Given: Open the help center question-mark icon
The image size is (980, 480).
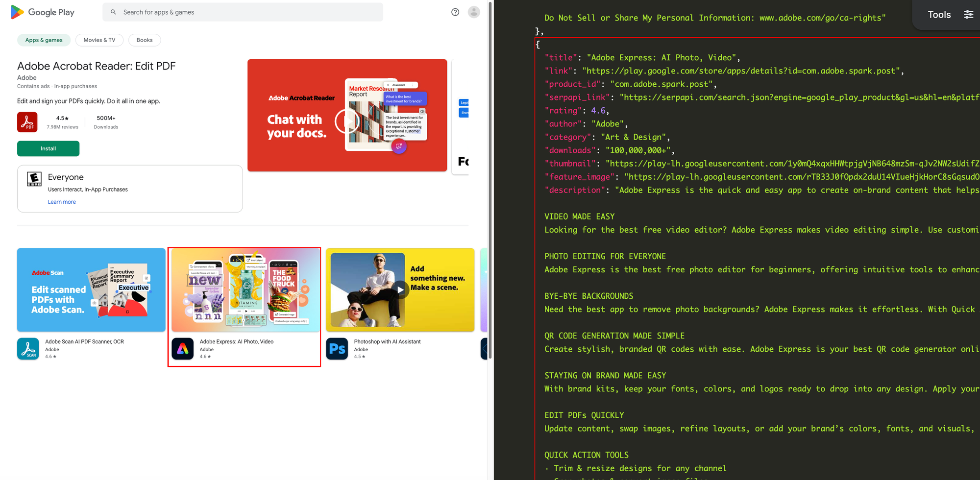Looking at the screenshot, I should coord(455,12).
